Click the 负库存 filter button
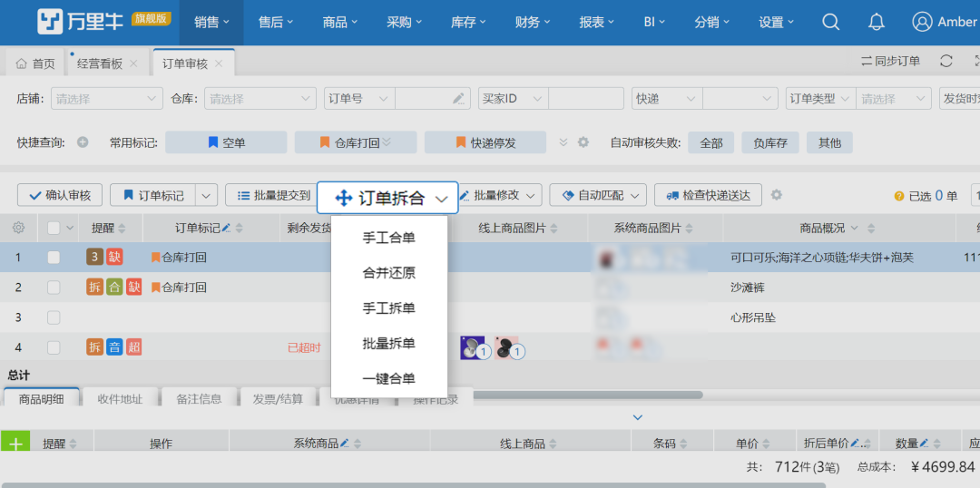 [x=770, y=142]
